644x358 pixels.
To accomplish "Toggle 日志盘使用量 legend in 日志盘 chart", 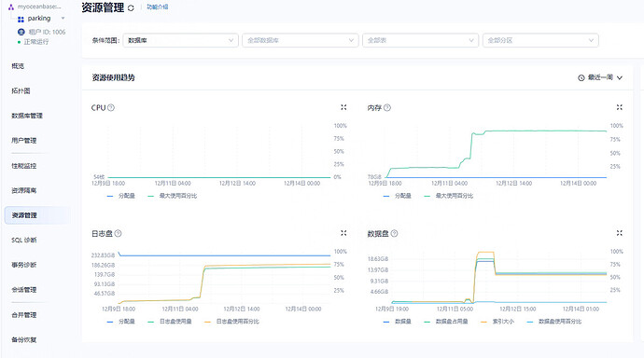I will click(x=170, y=322).
